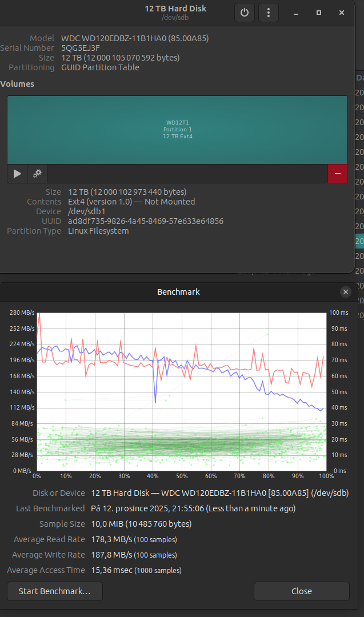Minimize the Disks window
The width and height of the screenshot is (364, 617).
pyautogui.click(x=296, y=13)
